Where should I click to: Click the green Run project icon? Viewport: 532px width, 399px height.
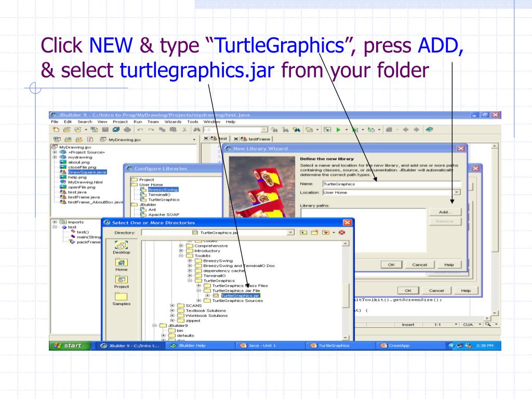[338, 129]
